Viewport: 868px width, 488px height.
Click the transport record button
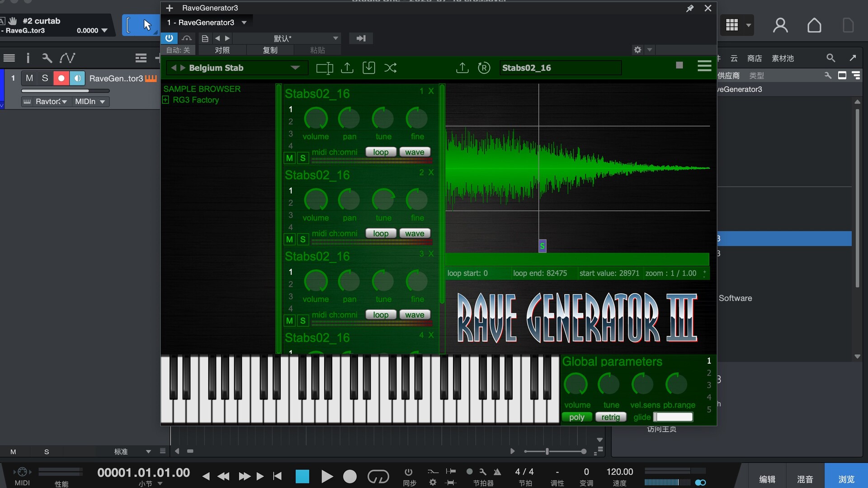pyautogui.click(x=349, y=476)
